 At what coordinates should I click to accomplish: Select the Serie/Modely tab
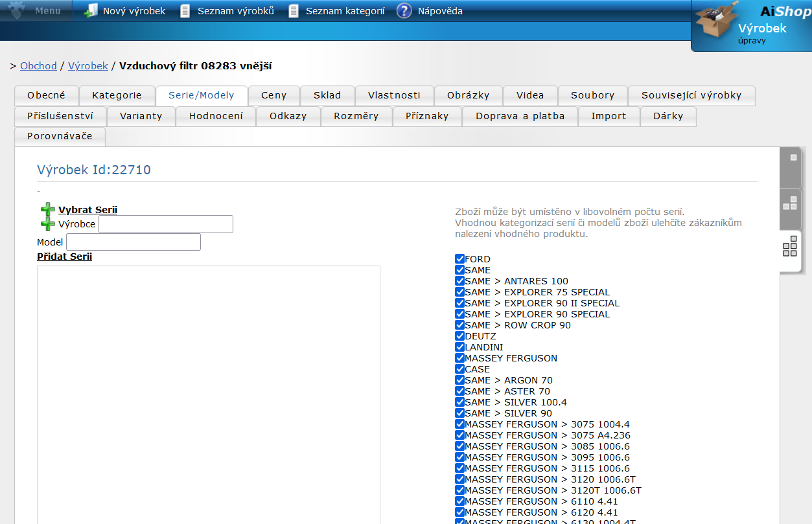(202, 95)
